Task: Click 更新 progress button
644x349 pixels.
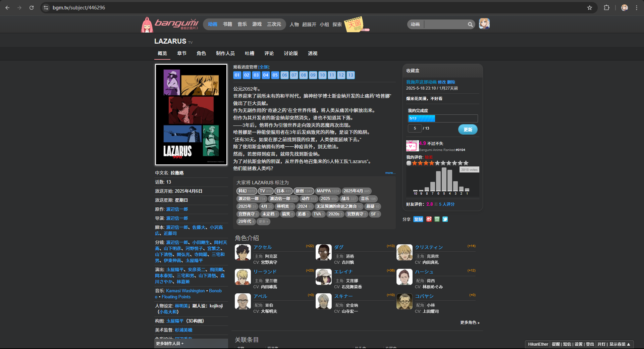Action: tap(468, 130)
